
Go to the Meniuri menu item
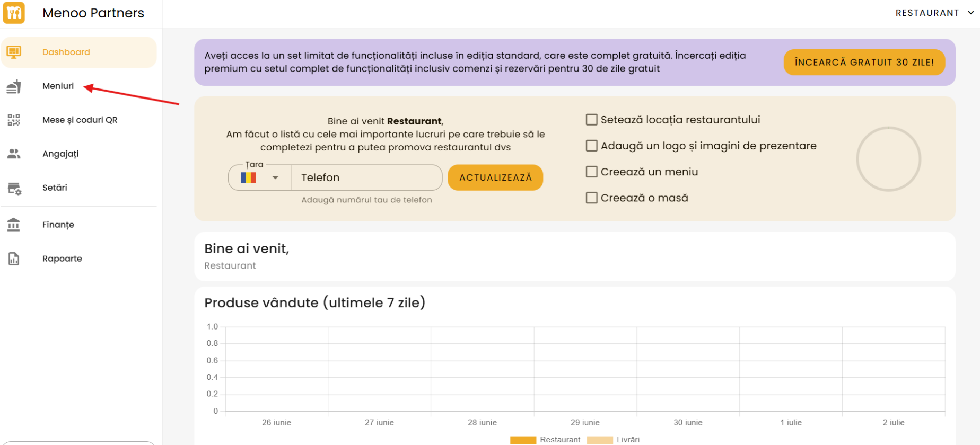[58, 86]
